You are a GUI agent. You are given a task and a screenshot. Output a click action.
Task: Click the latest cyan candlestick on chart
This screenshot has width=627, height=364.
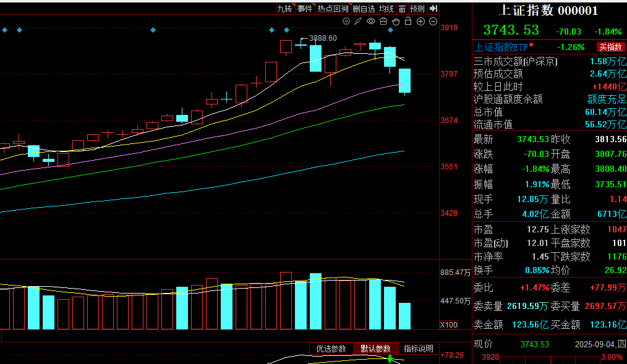pyautogui.click(x=404, y=81)
